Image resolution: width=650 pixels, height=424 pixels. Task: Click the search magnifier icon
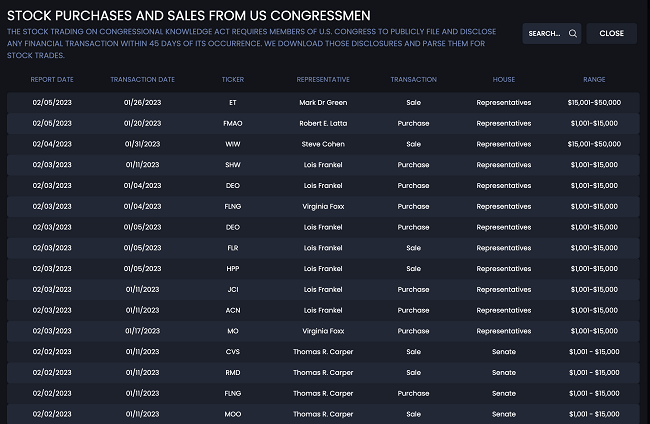click(572, 34)
